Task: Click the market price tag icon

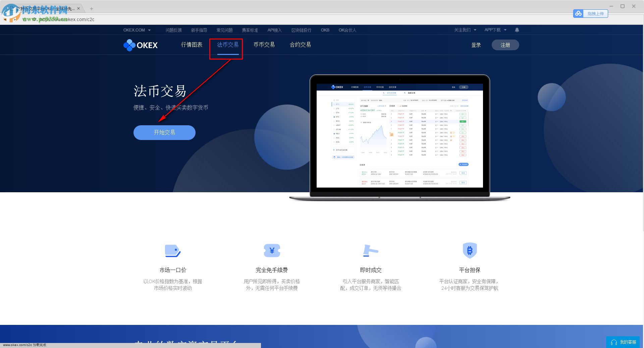Action: tap(173, 251)
